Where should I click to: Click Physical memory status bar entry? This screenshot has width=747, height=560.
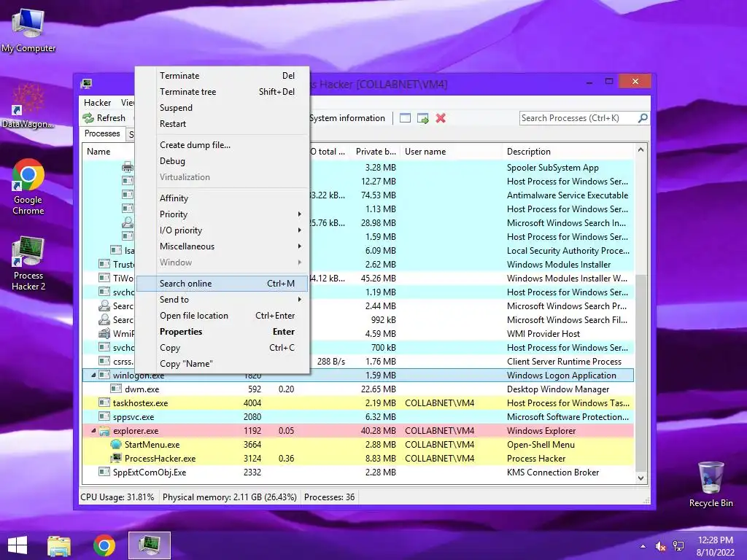230,497
